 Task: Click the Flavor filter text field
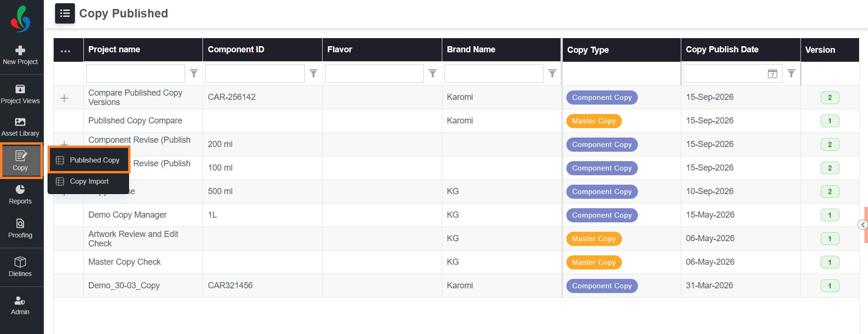(x=374, y=73)
